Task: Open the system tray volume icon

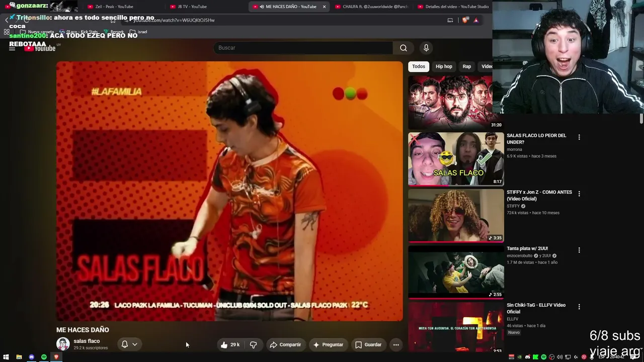Action: [x=559, y=357]
